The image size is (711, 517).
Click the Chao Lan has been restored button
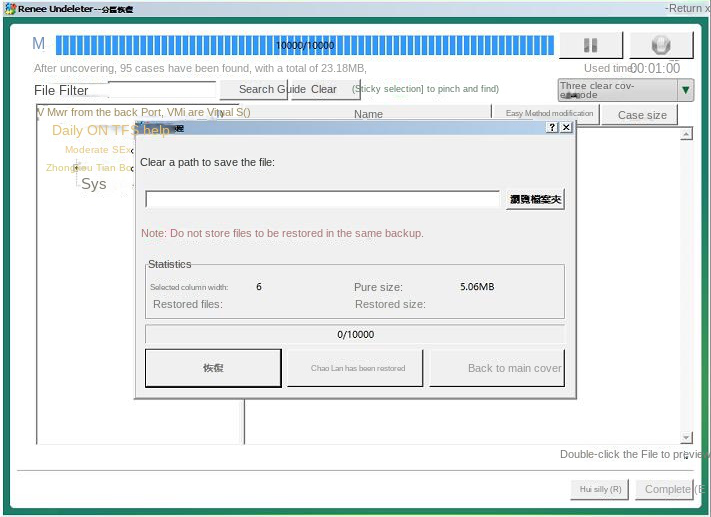pos(355,368)
